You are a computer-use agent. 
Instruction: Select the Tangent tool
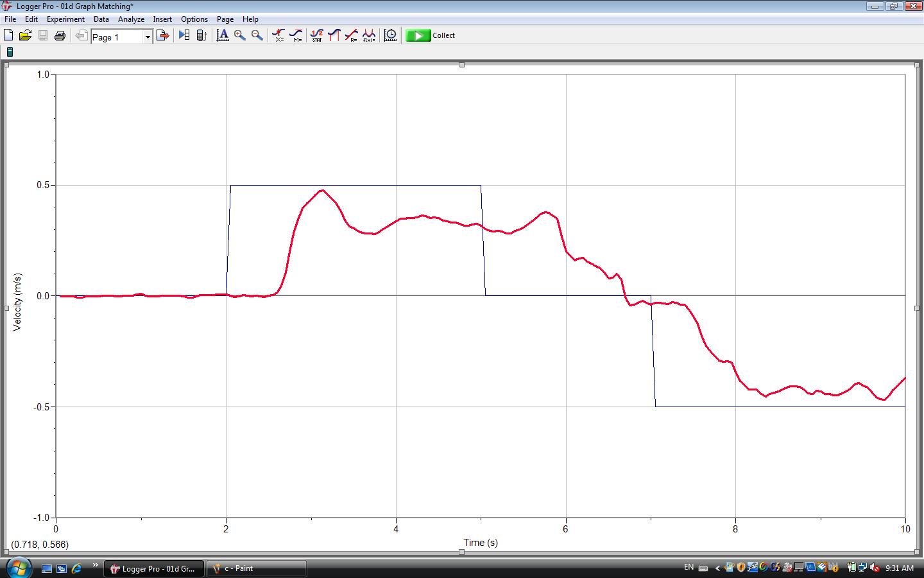point(296,35)
